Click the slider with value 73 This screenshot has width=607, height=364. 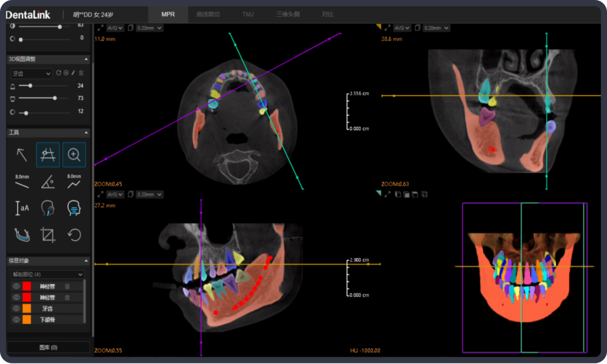pyautogui.click(x=44, y=98)
